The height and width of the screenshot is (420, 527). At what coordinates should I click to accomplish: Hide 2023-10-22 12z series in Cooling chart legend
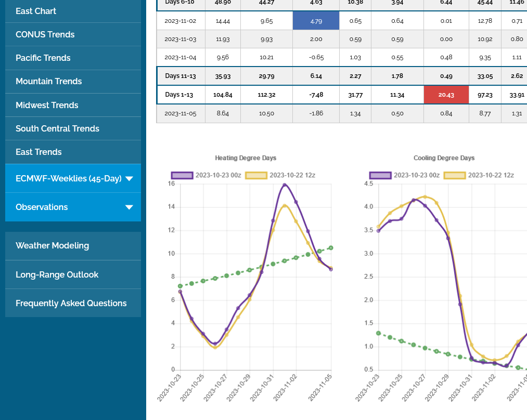coord(481,175)
